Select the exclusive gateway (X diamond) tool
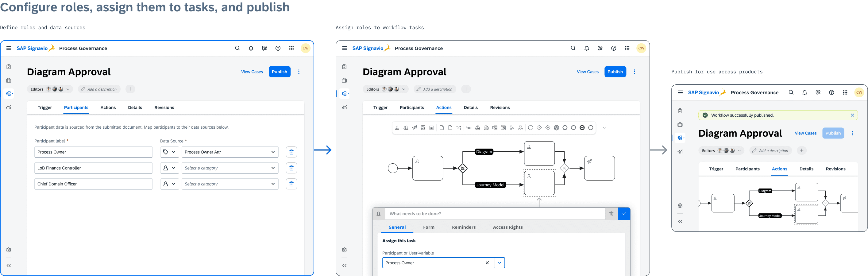The width and height of the screenshot is (868, 276). tap(539, 128)
